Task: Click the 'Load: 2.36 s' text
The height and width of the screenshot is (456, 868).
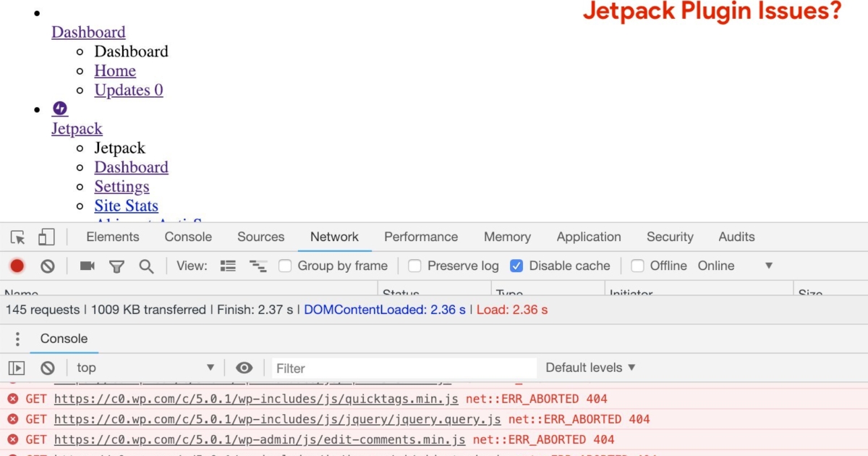Action: (x=512, y=310)
